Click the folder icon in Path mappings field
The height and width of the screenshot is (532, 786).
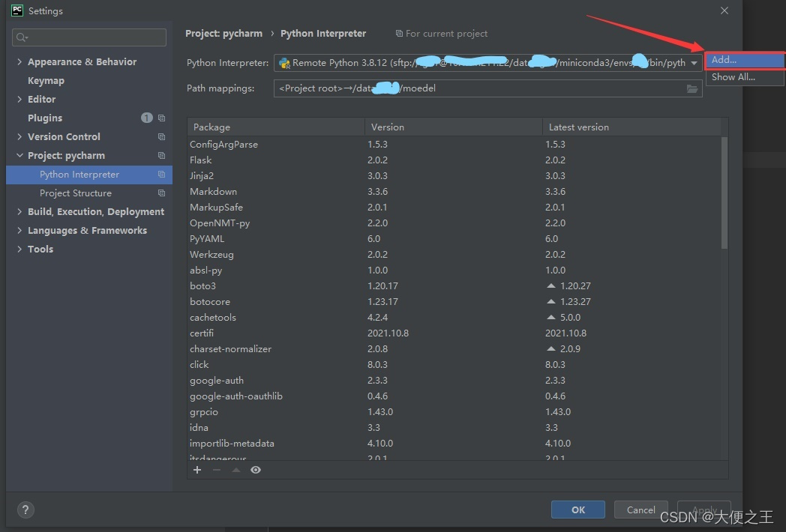click(x=692, y=88)
